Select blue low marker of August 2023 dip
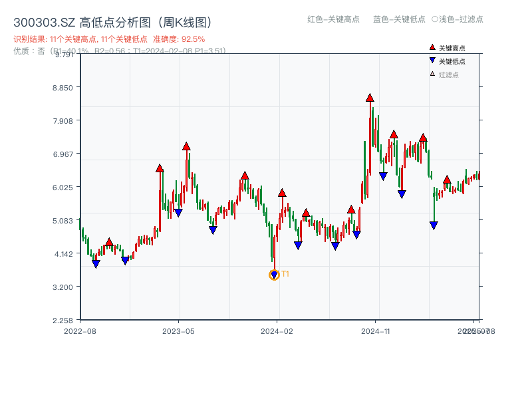 pos(213,230)
